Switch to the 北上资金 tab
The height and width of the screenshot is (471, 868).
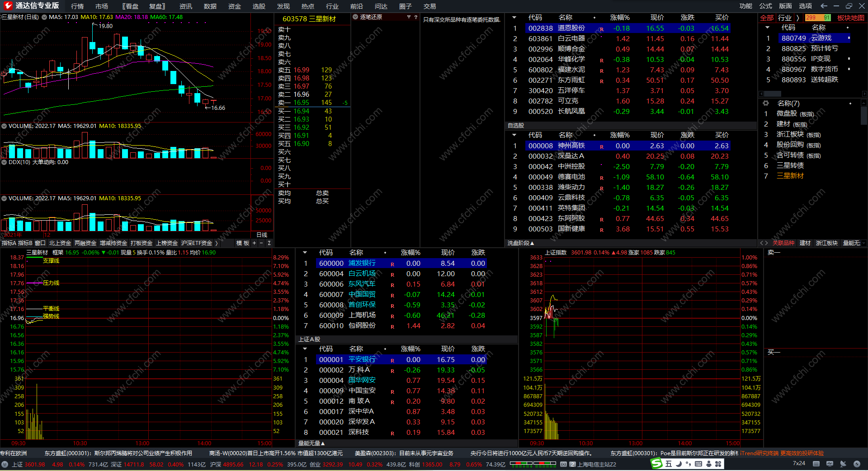click(60, 243)
